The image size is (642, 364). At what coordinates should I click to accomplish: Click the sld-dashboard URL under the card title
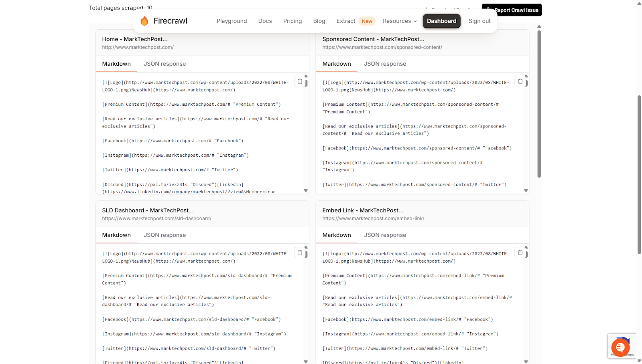click(x=156, y=218)
